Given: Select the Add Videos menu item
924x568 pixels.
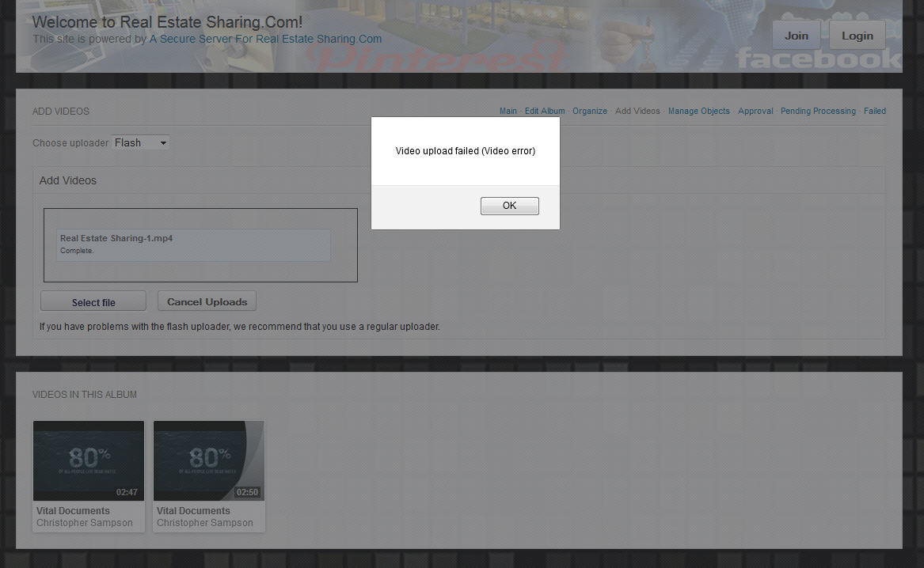Looking at the screenshot, I should pyautogui.click(x=637, y=111).
